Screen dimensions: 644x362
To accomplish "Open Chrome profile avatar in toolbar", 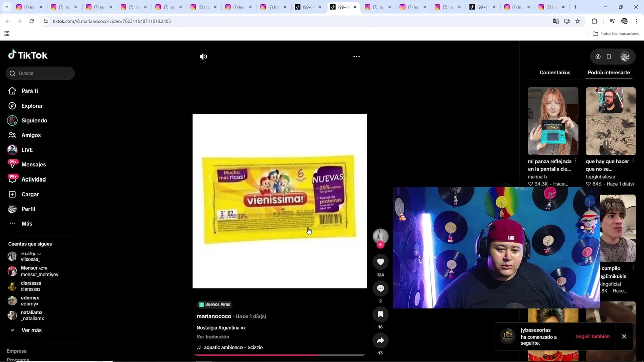I will click(x=624, y=21).
